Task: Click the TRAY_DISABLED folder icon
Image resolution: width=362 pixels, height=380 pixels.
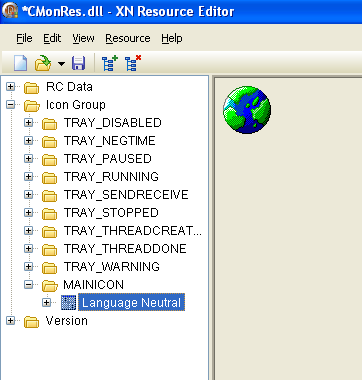Action: pyautogui.click(x=50, y=124)
